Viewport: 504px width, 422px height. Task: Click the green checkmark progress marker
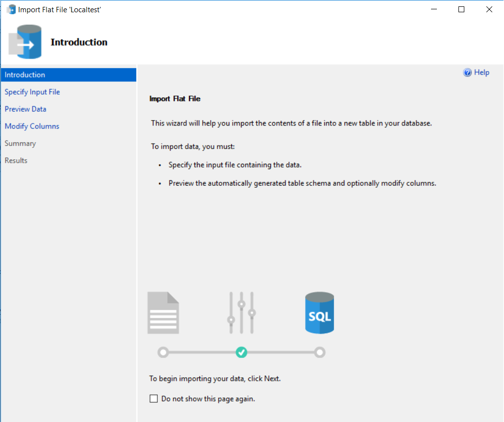point(241,352)
